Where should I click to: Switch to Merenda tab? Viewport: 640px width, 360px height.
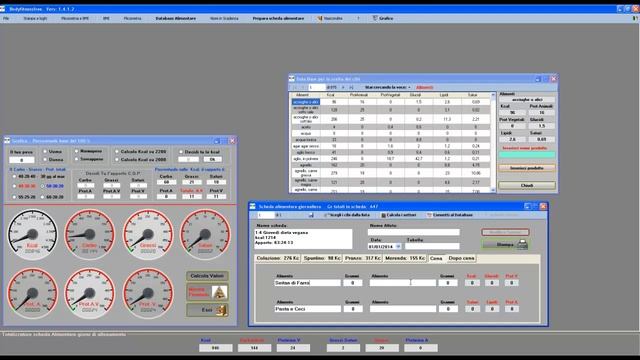pyautogui.click(x=405, y=258)
